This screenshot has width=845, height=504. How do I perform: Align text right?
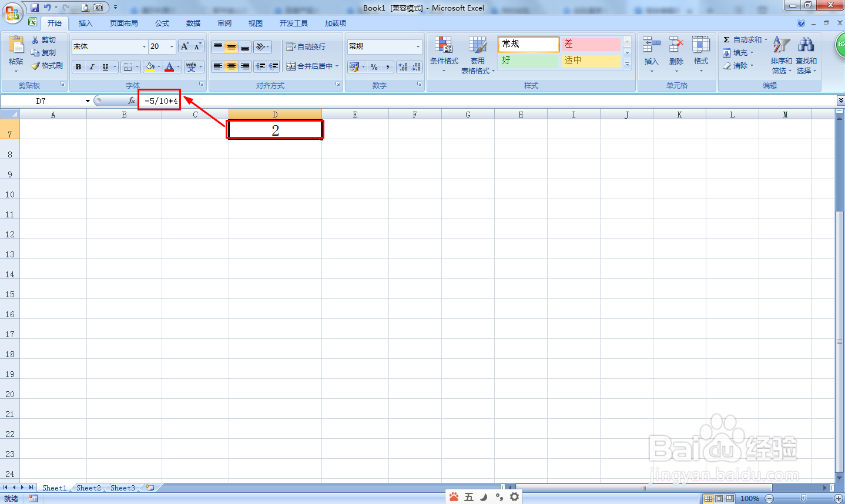point(245,66)
